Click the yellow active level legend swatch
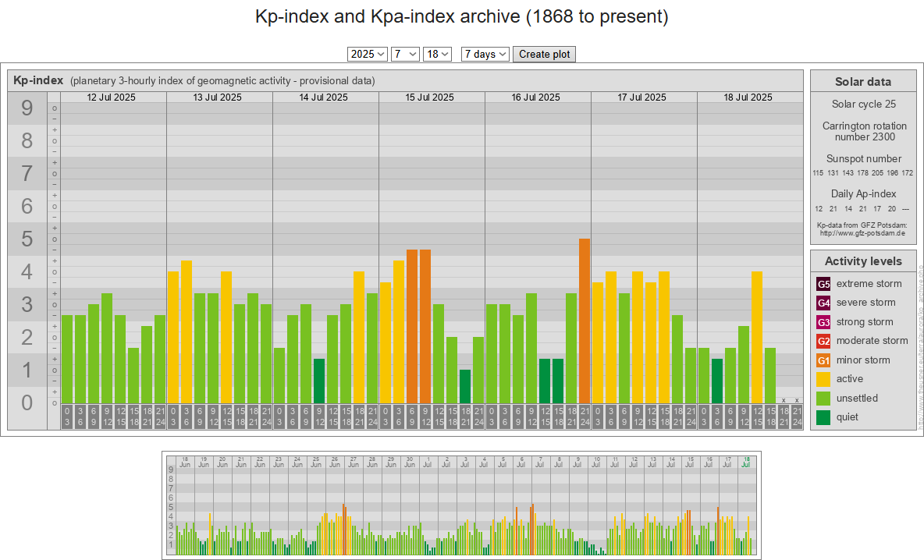 [x=823, y=379]
